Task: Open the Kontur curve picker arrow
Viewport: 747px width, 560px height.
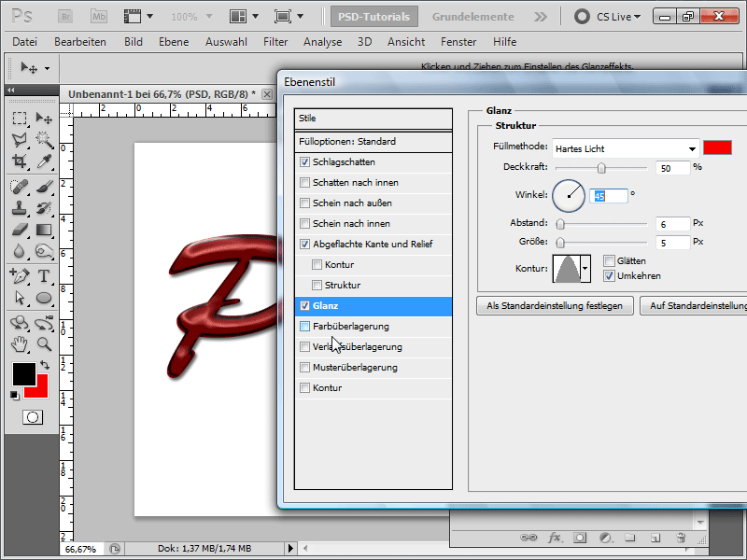Action: [x=585, y=269]
